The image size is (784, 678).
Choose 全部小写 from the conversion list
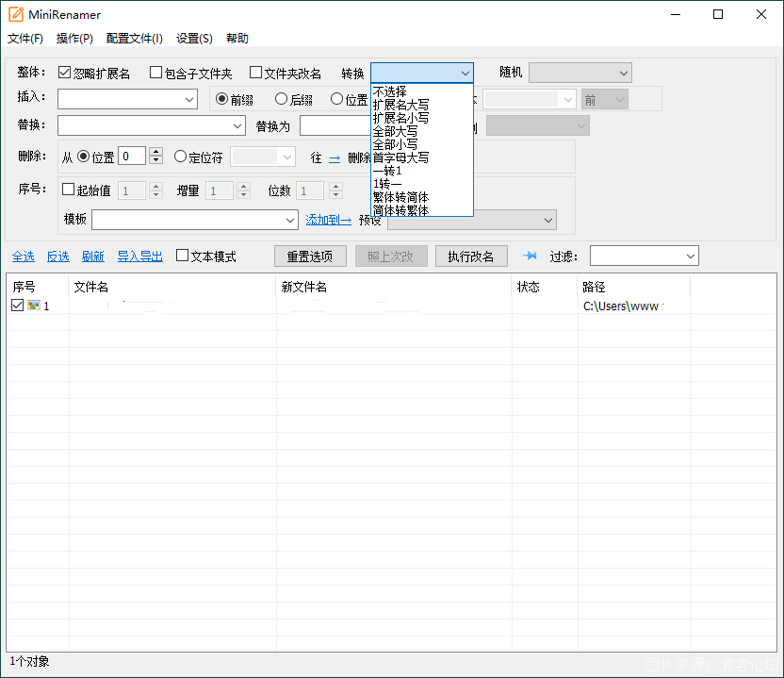click(422, 144)
